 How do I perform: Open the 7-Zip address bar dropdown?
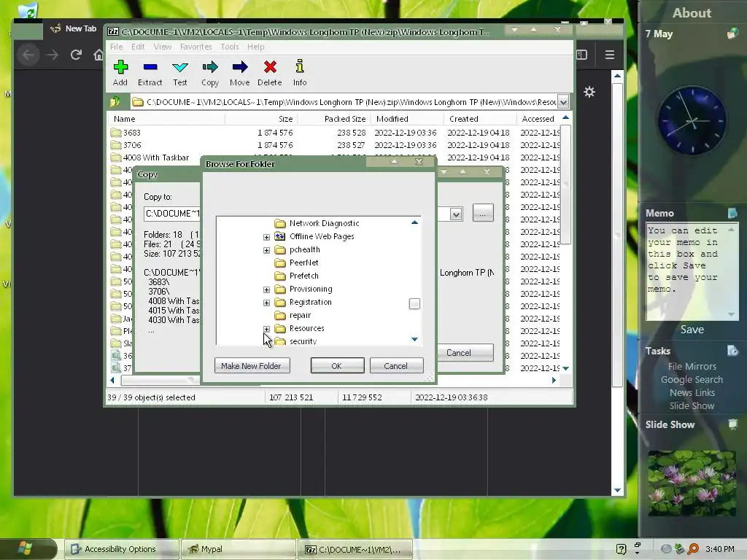pyautogui.click(x=563, y=102)
